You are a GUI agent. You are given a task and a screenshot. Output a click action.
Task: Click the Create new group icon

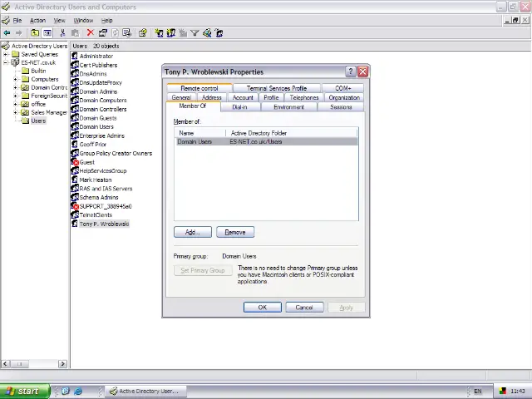click(x=171, y=33)
